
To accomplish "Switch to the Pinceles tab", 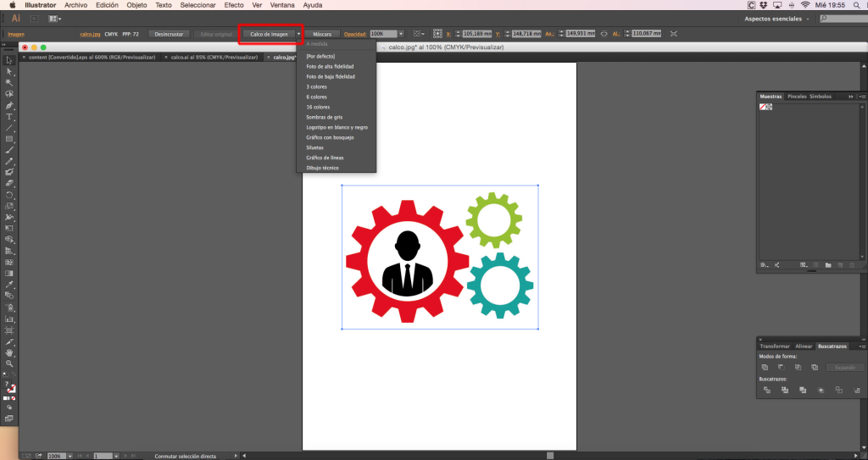I will pyautogui.click(x=797, y=97).
